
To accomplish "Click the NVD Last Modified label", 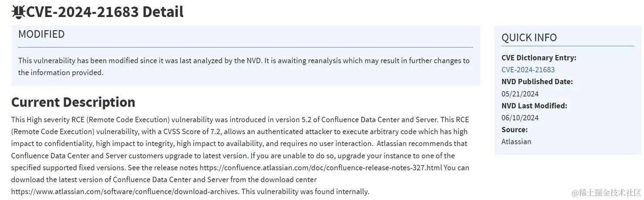I will [534, 105].
